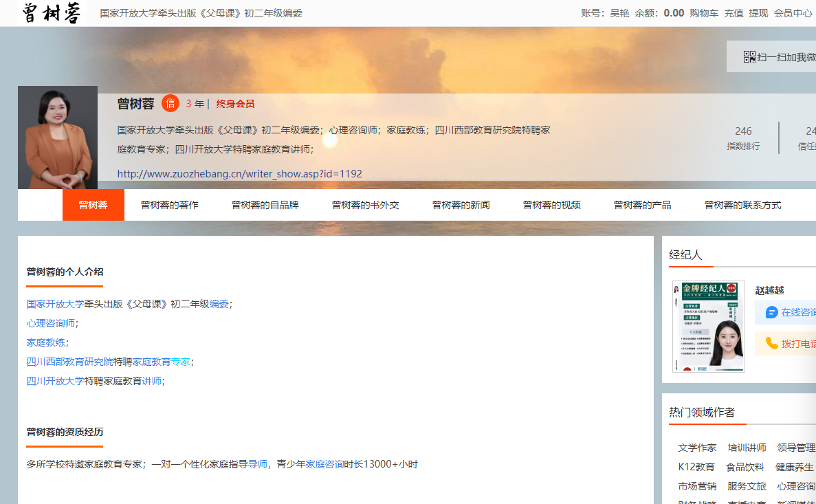Click the QR code scan icon

749,57
